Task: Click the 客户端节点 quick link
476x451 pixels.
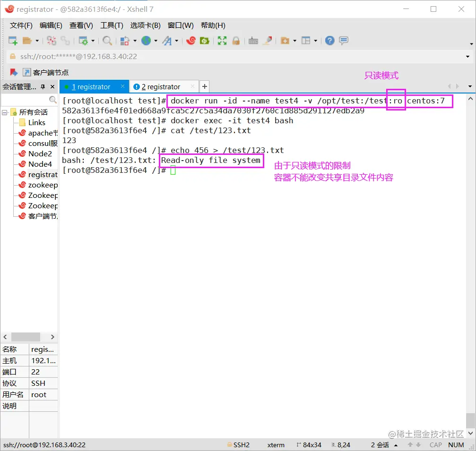Action: (46, 72)
